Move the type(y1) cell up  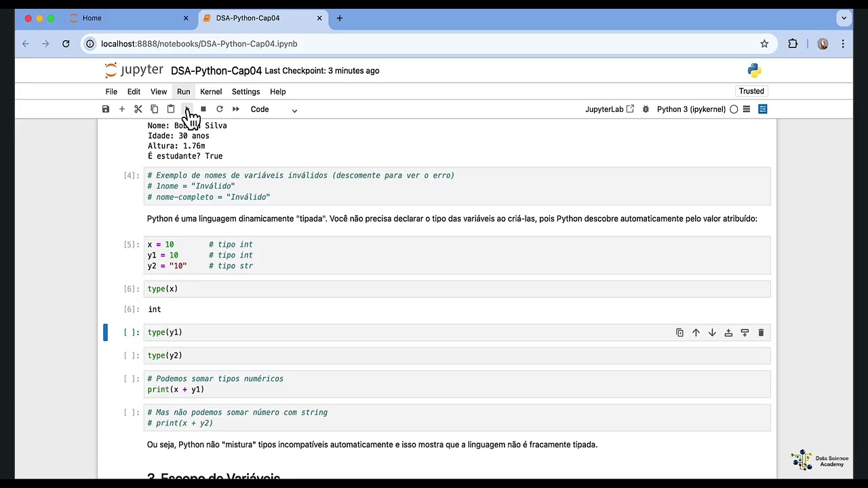(x=696, y=333)
